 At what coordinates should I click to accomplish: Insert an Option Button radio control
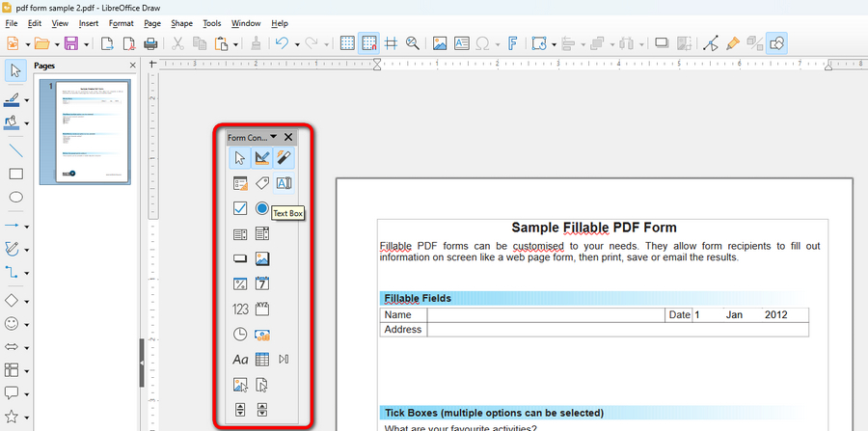pyautogui.click(x=262, y=208)
